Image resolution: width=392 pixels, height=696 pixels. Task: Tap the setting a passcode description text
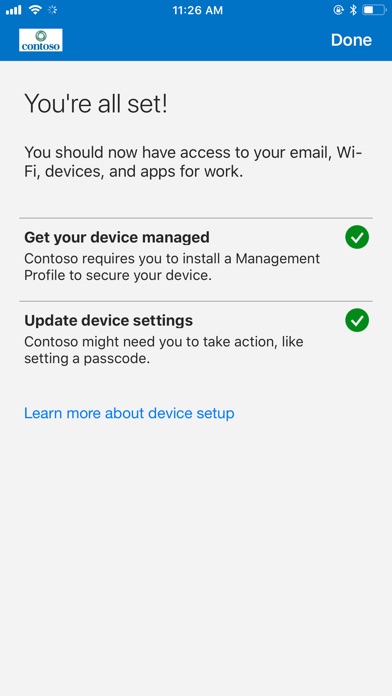[x=164, y=350]
